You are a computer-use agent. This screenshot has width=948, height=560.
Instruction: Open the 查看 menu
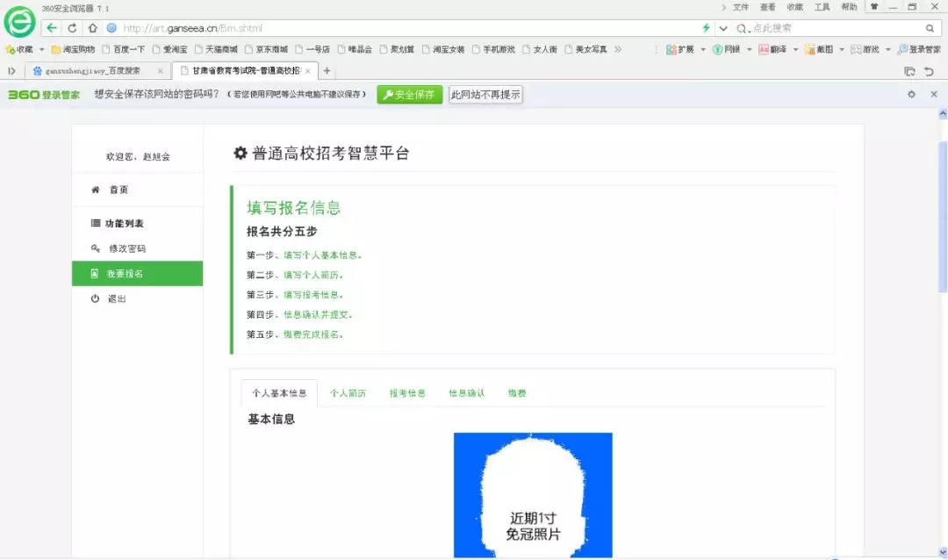coord(768,7)
